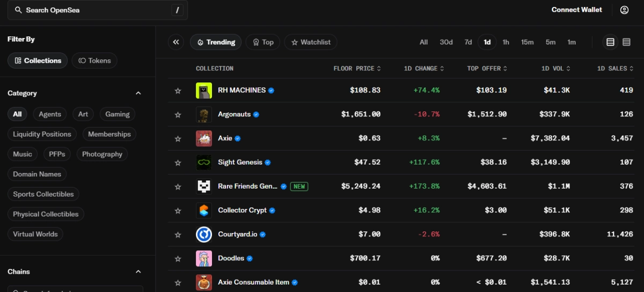
Task: Set timeframe to All
Action: click(x=423, y=42)
